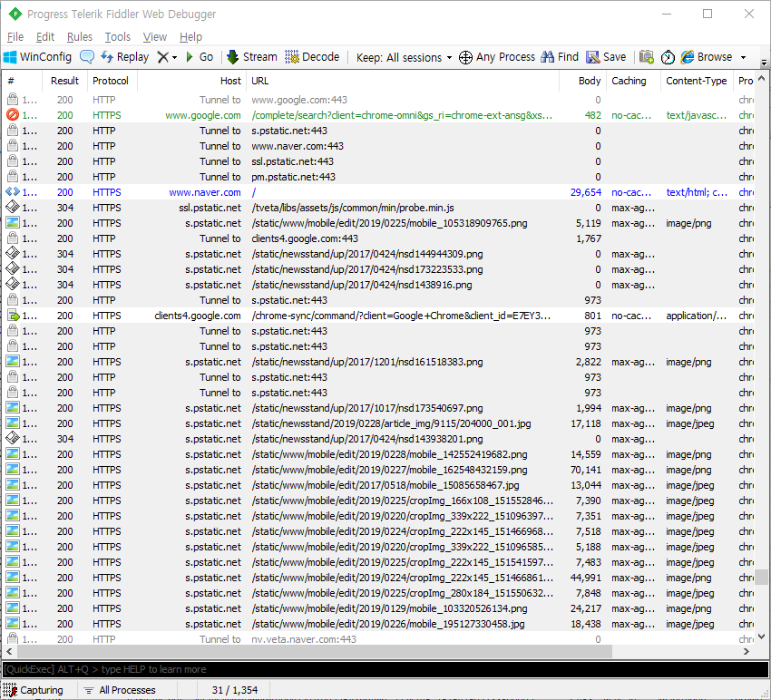The image size is (771, 700).
Task: Open the Tools menu
Action: (118, 37)
